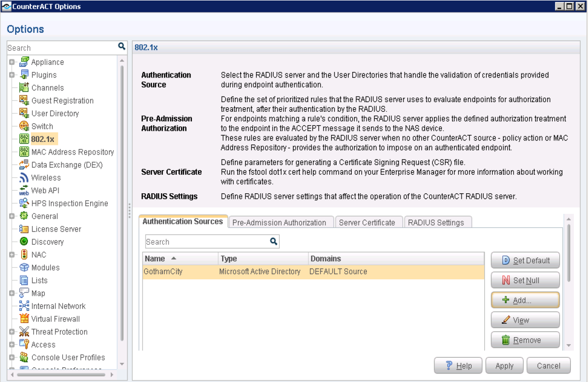Click the Set Default button
The width and height of the screenshot is (588, 382).
[x=525, y=260]
